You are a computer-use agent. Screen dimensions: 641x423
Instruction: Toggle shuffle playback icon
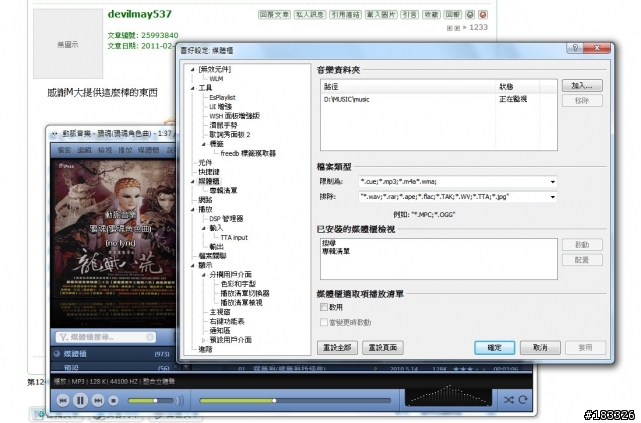tap(509, 400)
